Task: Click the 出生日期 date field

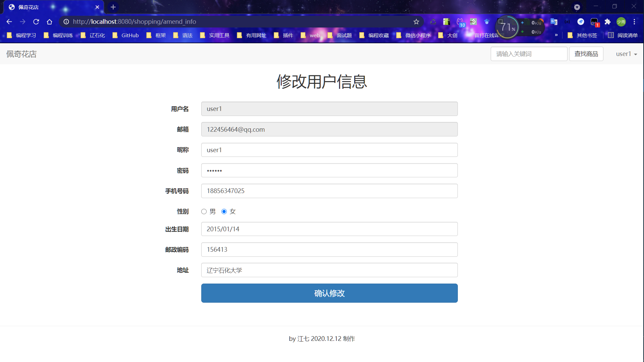Action: click(x=329, y=229)
